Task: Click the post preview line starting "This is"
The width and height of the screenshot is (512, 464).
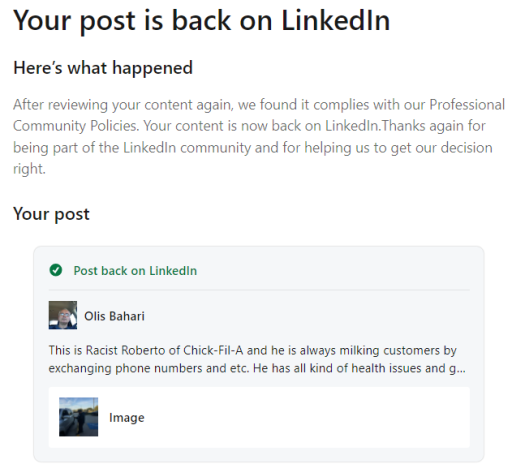Action: pyautogui.click(x=252, y=351)
